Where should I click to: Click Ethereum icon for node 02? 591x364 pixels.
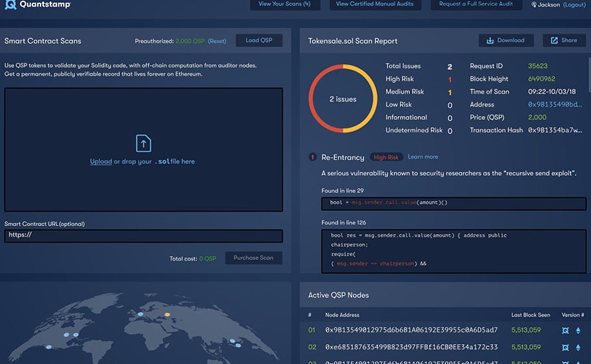tap(578, 347)
